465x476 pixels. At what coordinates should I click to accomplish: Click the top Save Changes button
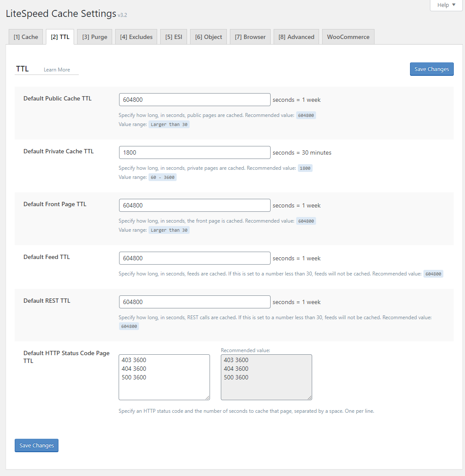[432, 69]
